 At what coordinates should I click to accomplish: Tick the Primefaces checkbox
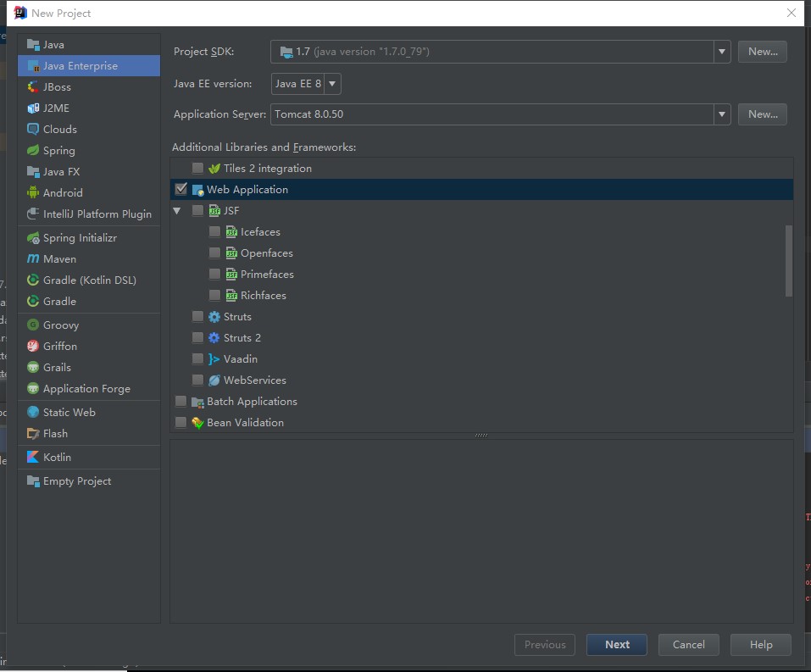click(x=214, y=275)
